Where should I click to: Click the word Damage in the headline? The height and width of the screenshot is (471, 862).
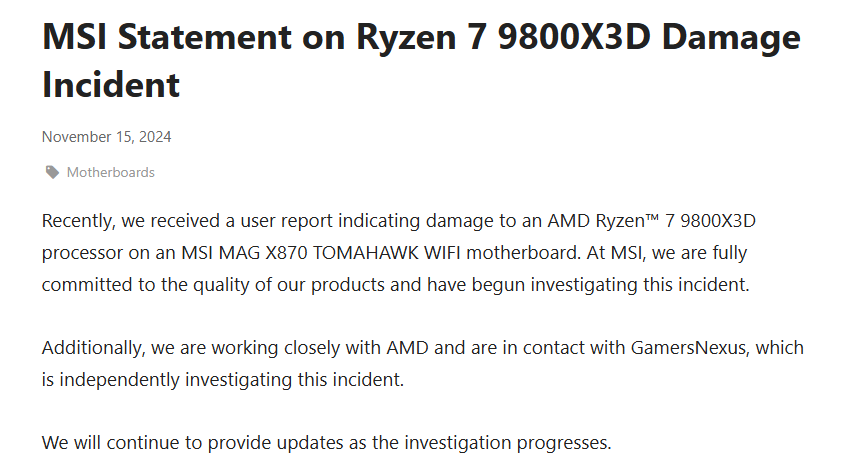(x=731, y=39)
